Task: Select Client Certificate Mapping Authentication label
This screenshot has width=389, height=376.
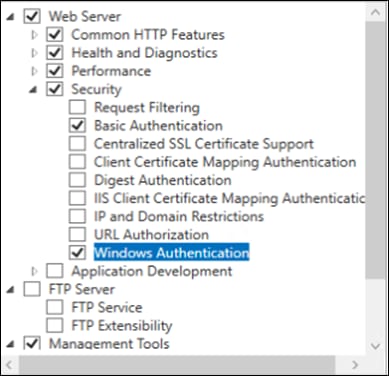Action: pos(225,162)
